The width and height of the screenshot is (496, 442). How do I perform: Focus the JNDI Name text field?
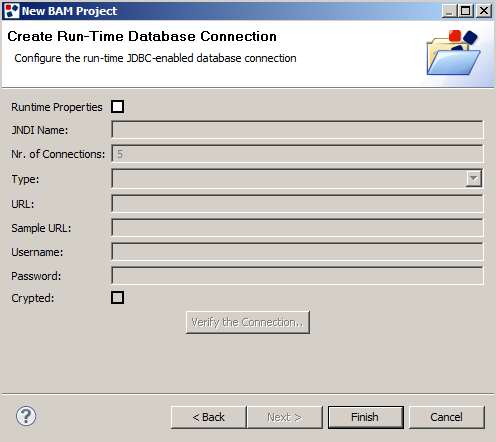click(x=297, y=130)
